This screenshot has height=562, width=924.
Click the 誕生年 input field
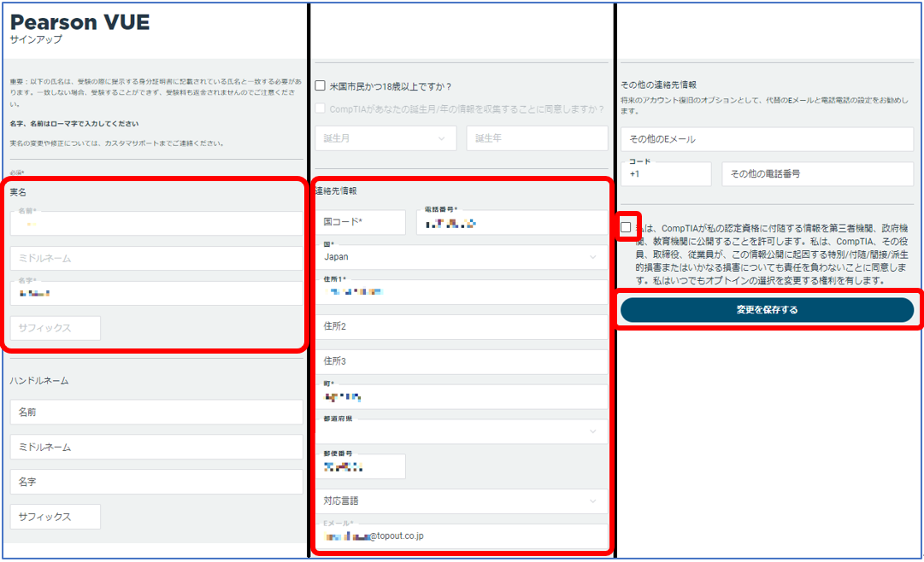pyautogui.click(x=537, y=138)
